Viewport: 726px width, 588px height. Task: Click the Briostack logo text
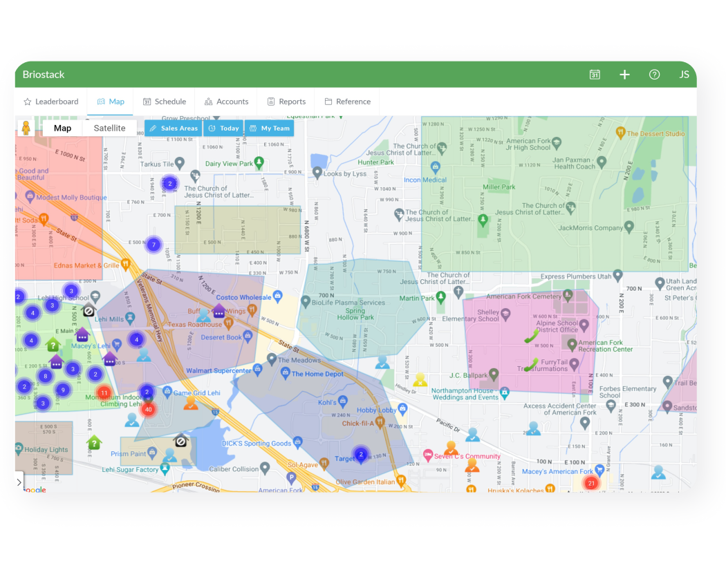[x=44, y=75]
